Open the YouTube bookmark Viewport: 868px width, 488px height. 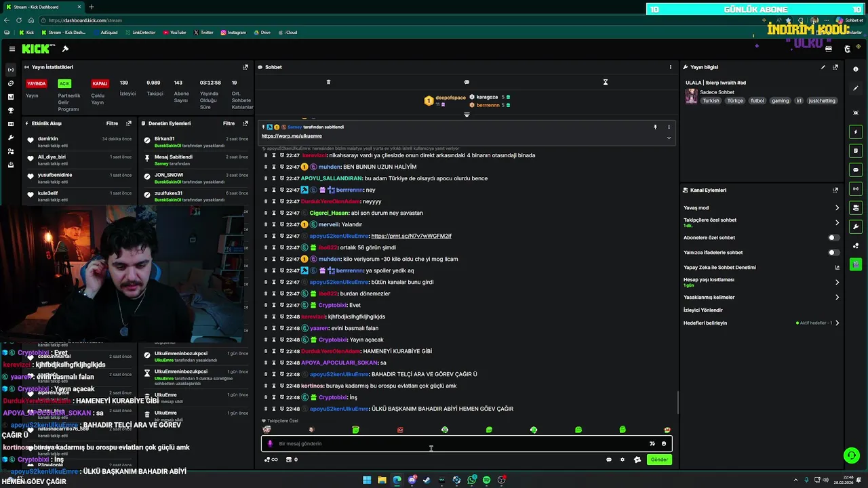pyautogui.click(x=174, y=33)
